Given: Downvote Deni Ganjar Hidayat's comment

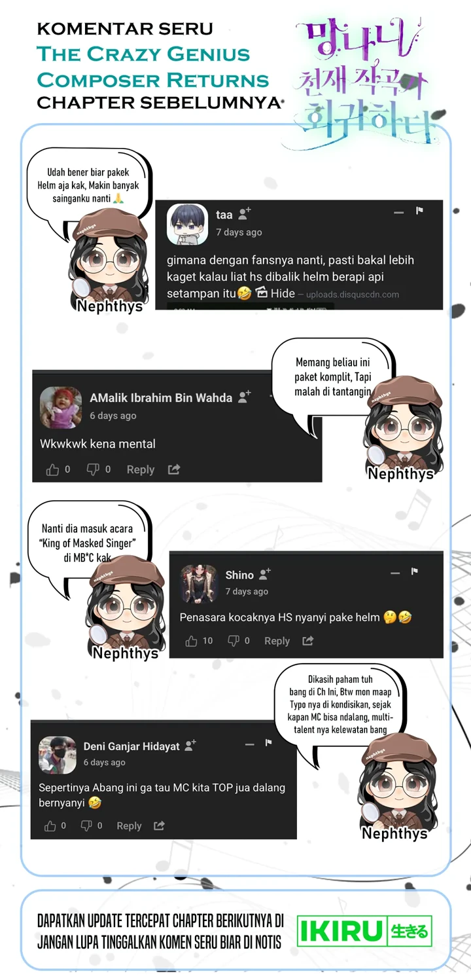Looking at the screenshot, I should pos(86,826).
